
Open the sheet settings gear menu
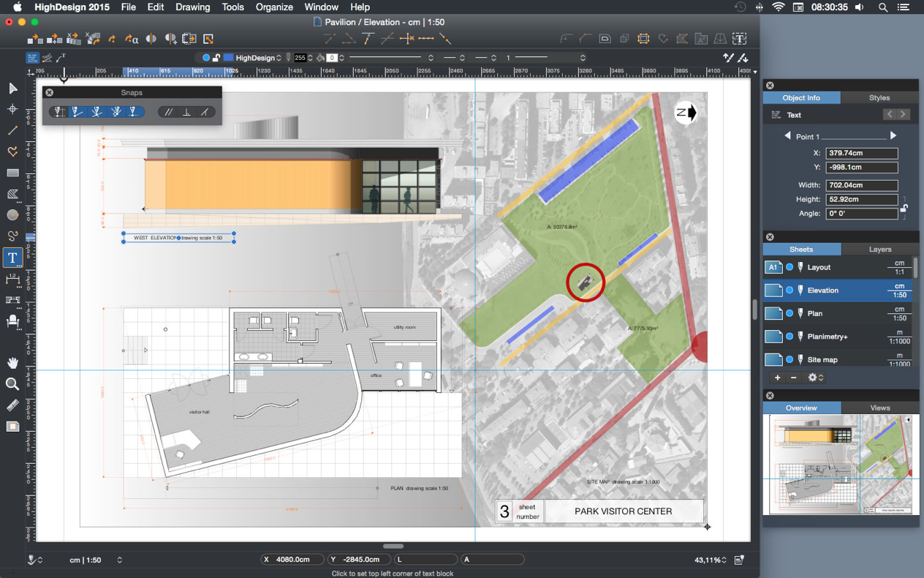(815, 378)
